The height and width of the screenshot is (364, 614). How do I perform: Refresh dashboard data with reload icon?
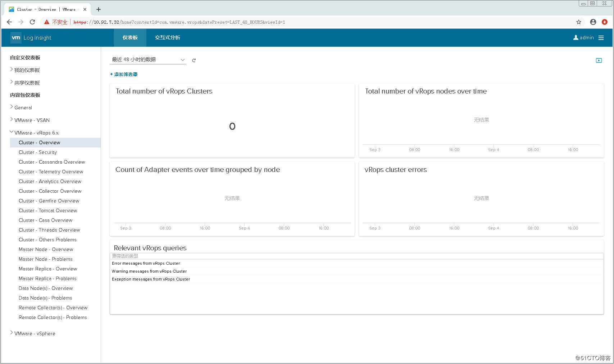pyautogui.click(x=194, y=60)
